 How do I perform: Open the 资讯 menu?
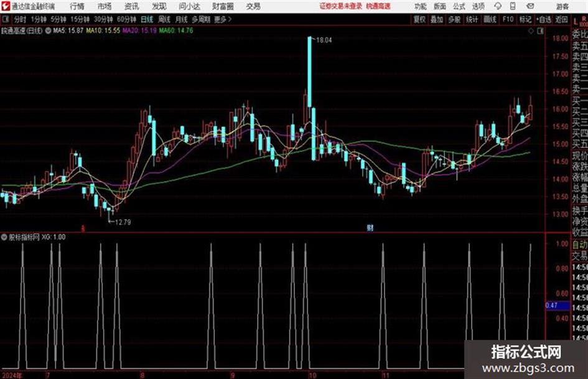(x=132, y=6)
